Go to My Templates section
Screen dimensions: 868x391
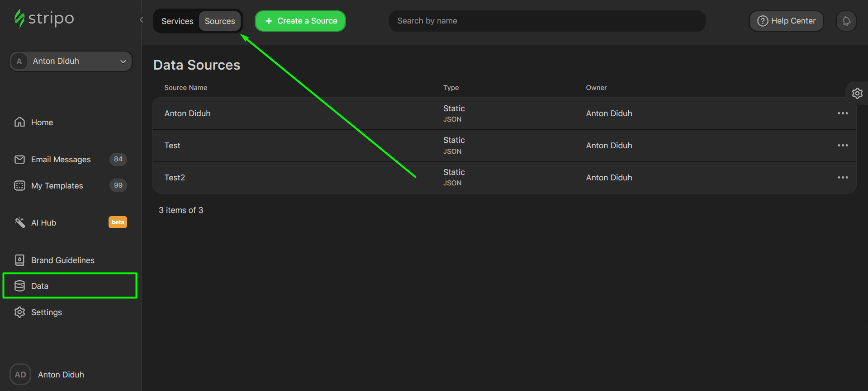coord(57,186)
